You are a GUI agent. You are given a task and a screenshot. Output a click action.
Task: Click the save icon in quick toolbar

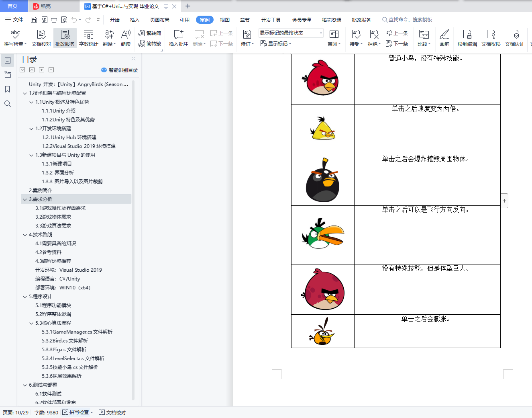[34, 20]
